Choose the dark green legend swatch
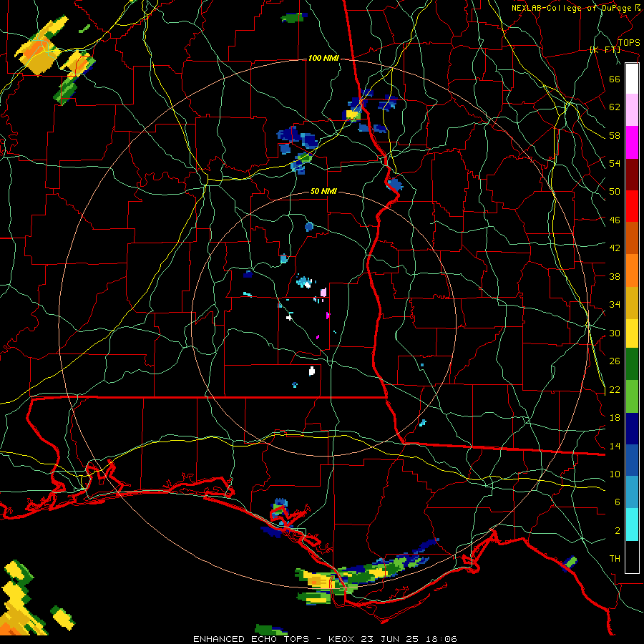 point(632,364)
